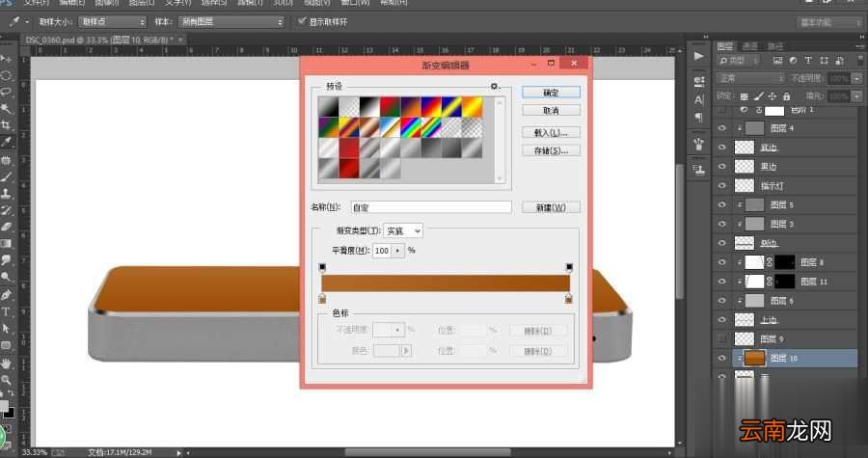Open gradient type dropdown in editor
The height and width of the screenshot is (458, 868).
403,230
